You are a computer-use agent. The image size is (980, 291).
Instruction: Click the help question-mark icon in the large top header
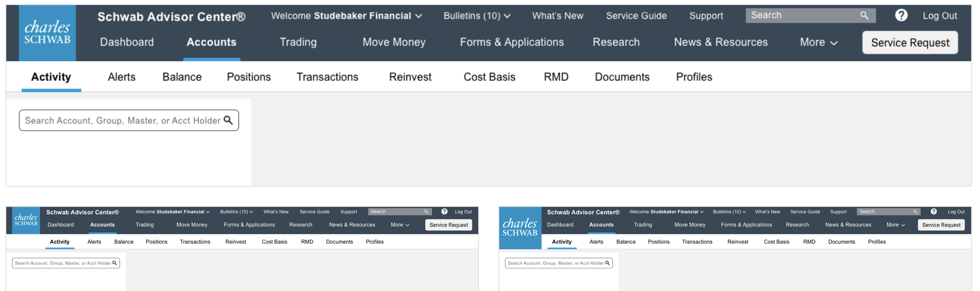pos(901,16)
